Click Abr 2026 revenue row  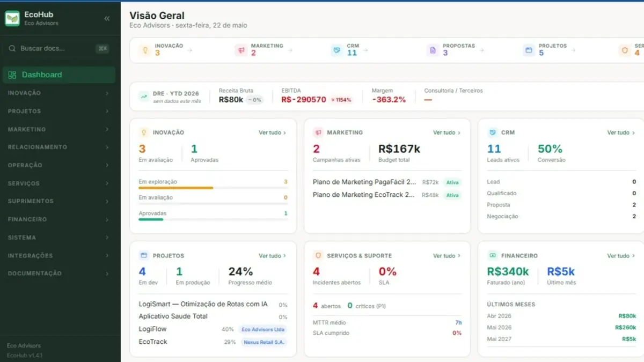point(561,316)
